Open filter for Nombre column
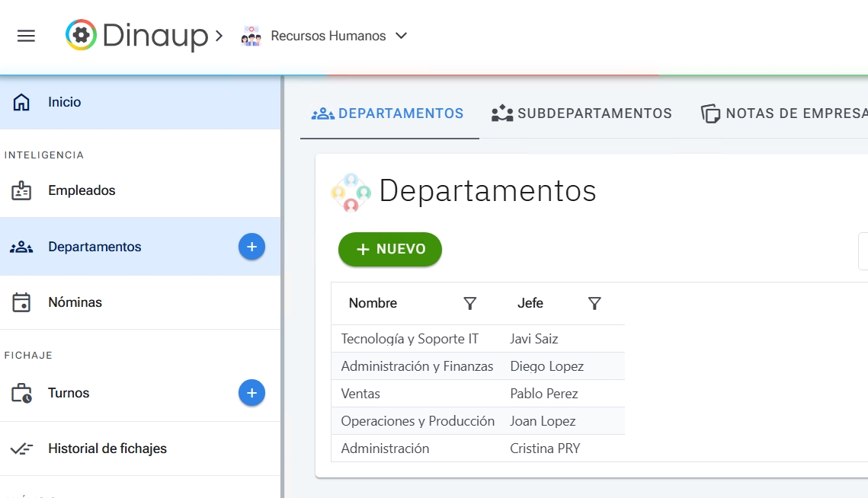This screenshot has height=498, width=868. [x=470, y=304]
